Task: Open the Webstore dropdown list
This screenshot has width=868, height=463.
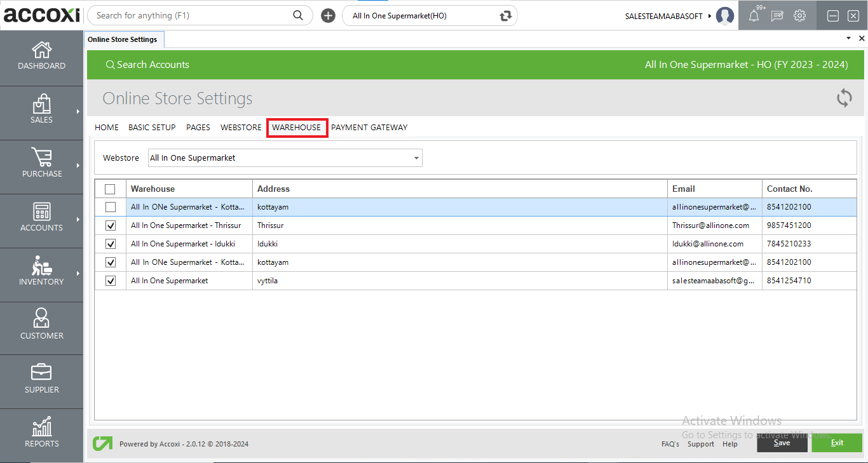Action: pos(416,158)
